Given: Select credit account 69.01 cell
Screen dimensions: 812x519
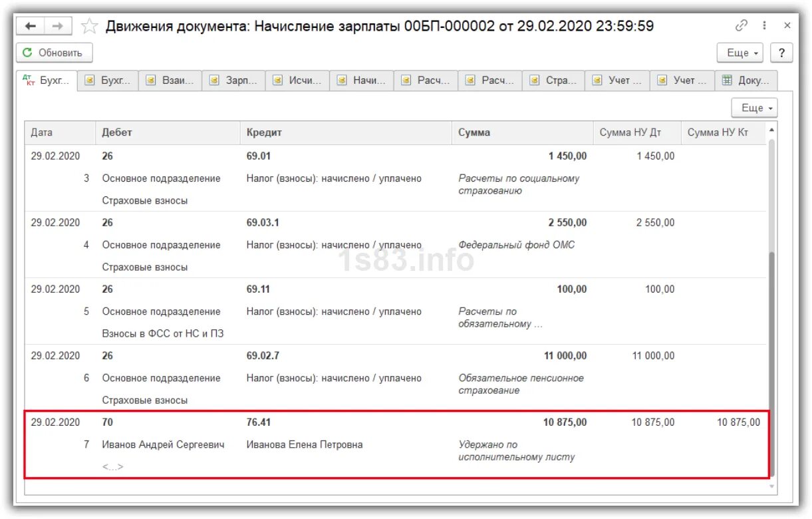Looking at the screenshot, I should [x=259, y=156].
